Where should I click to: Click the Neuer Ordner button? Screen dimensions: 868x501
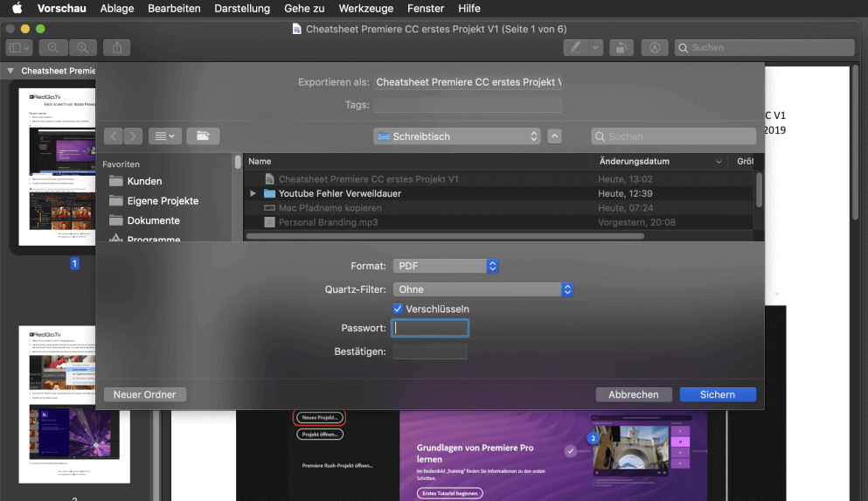(x=144, y=394)
